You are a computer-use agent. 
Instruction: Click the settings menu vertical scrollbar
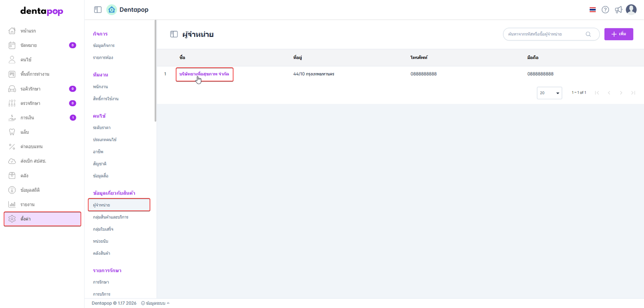coord(155,70)
